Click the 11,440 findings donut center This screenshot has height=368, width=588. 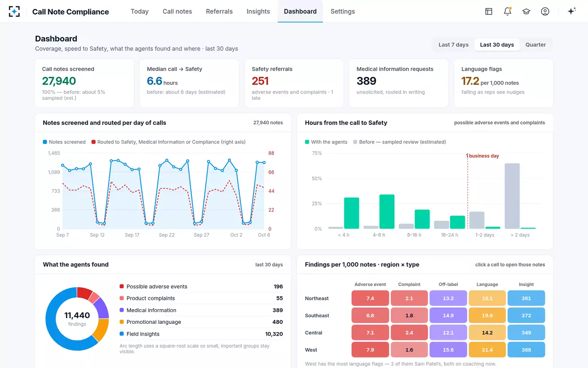(x=77, y=319)
